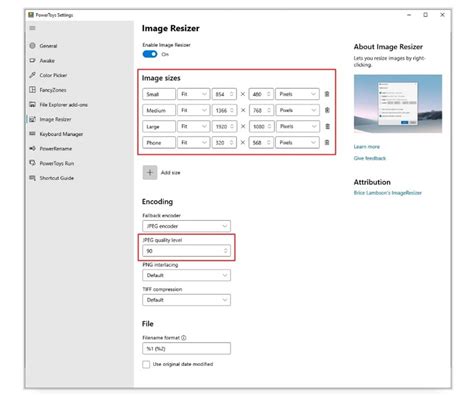Expand the PNG interlacing dropdown
This screenshot has height=396, width=474.
(x=186, y=275)
